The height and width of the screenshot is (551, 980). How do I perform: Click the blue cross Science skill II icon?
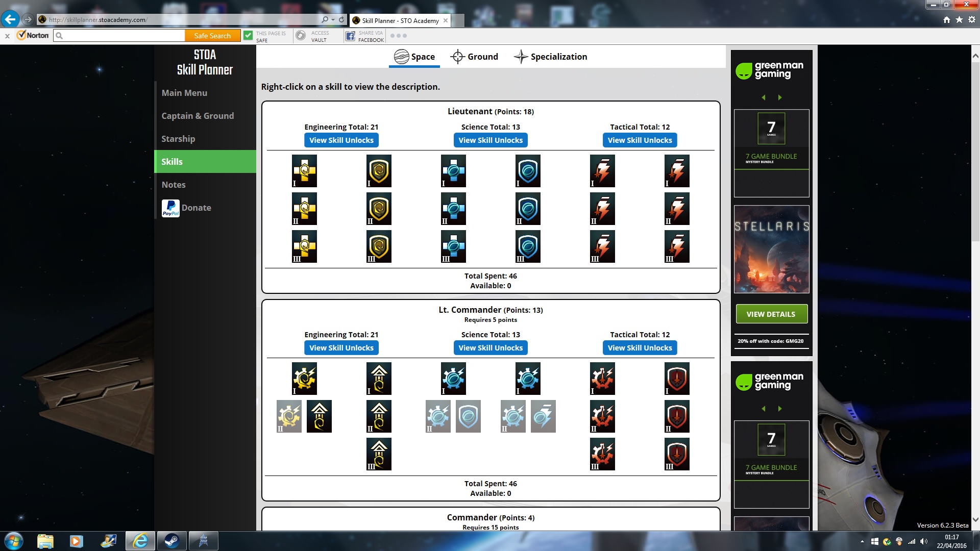tap(453, 209)
